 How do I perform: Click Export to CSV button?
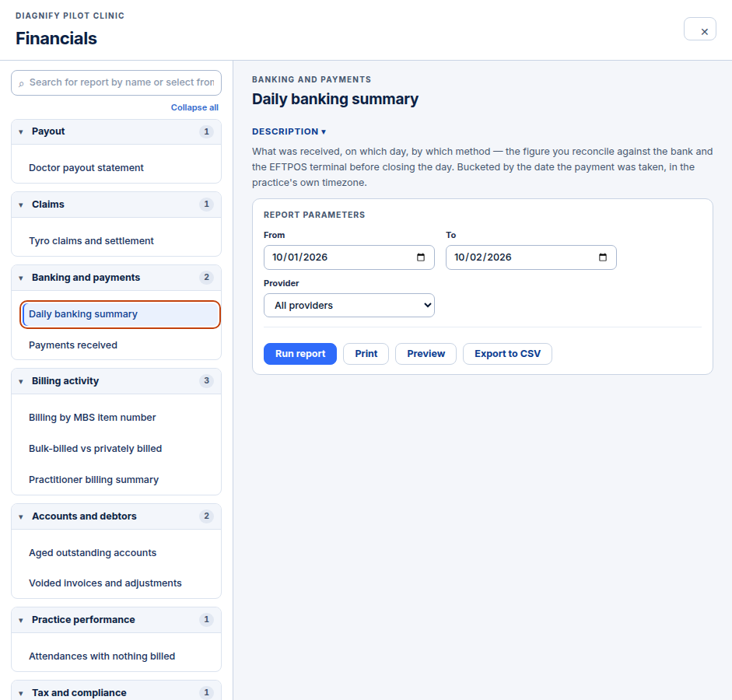(507, 354)
